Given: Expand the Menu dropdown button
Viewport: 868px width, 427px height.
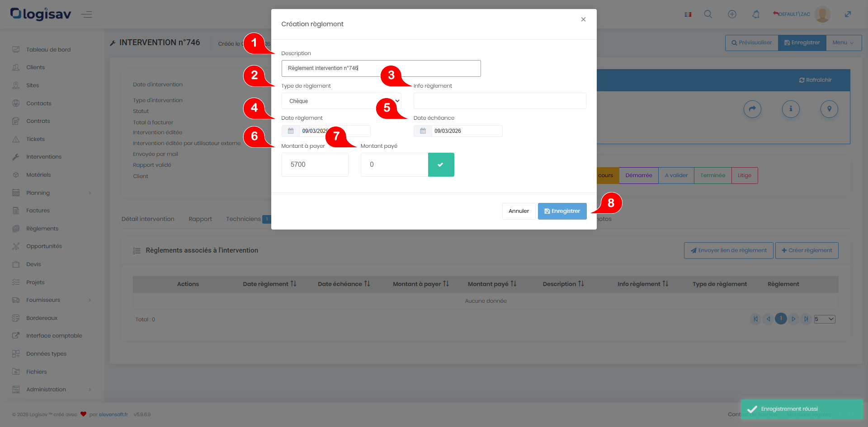Looking at the screenshot, I should [843, 43].
